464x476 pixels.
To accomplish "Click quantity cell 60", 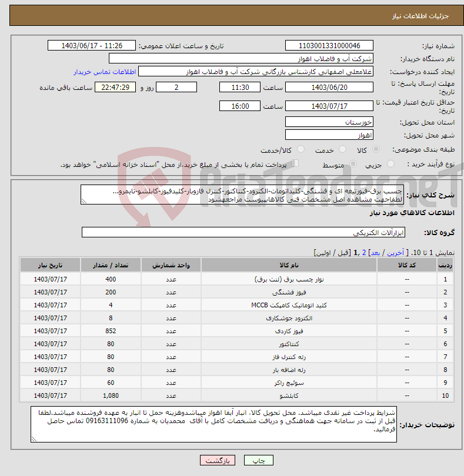I will click(111, 383).
